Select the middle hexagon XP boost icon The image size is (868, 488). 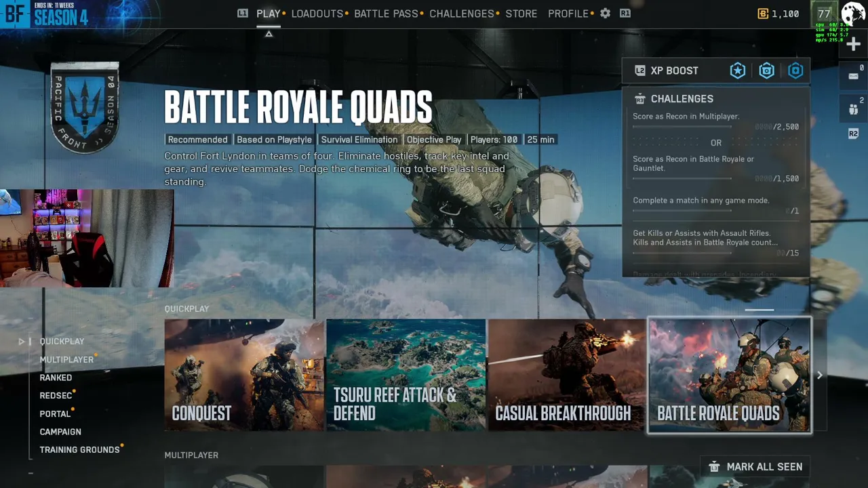(767, 70)
